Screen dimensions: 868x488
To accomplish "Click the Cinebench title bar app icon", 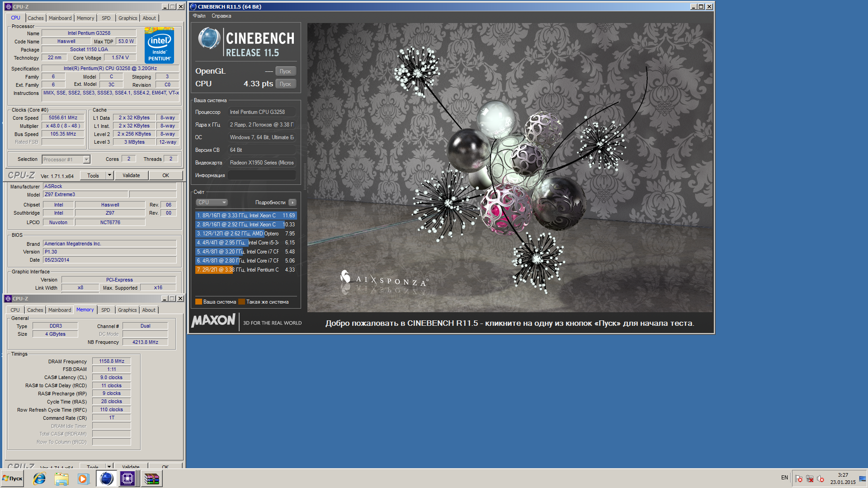I will [193, 7].
